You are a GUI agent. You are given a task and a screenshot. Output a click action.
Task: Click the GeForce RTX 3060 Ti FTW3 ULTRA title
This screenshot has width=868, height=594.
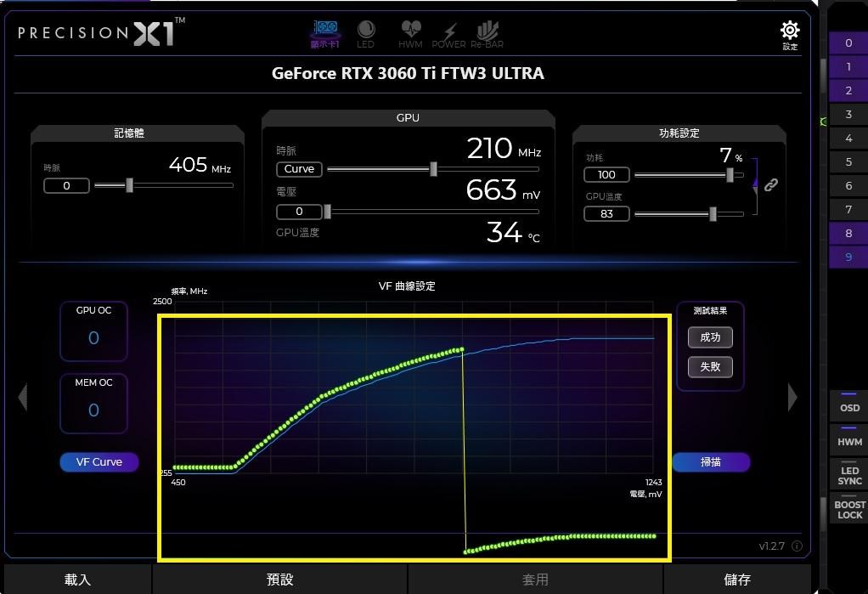[x=408, y=74]
